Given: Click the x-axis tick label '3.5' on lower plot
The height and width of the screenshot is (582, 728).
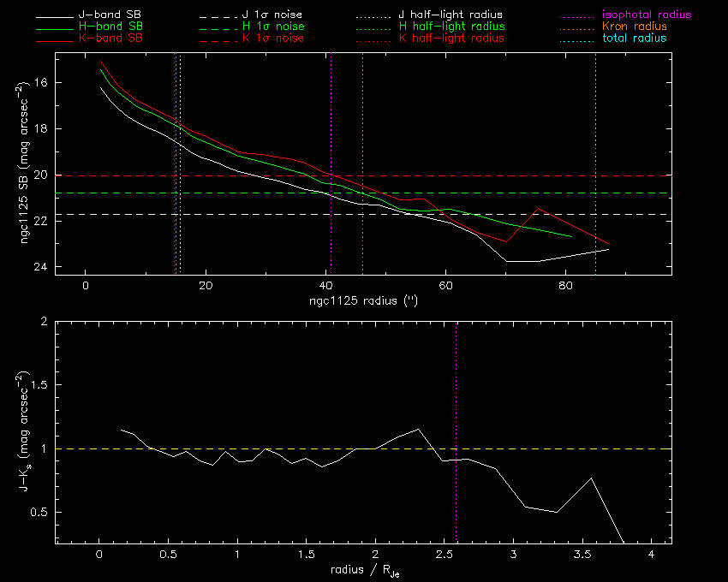Looking at the screenshot, I should (582, 555).
